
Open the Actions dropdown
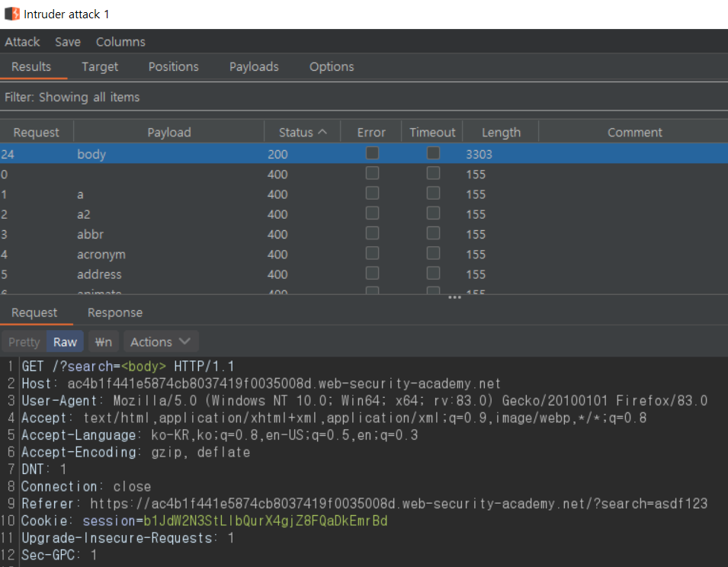tap(160, 341)
